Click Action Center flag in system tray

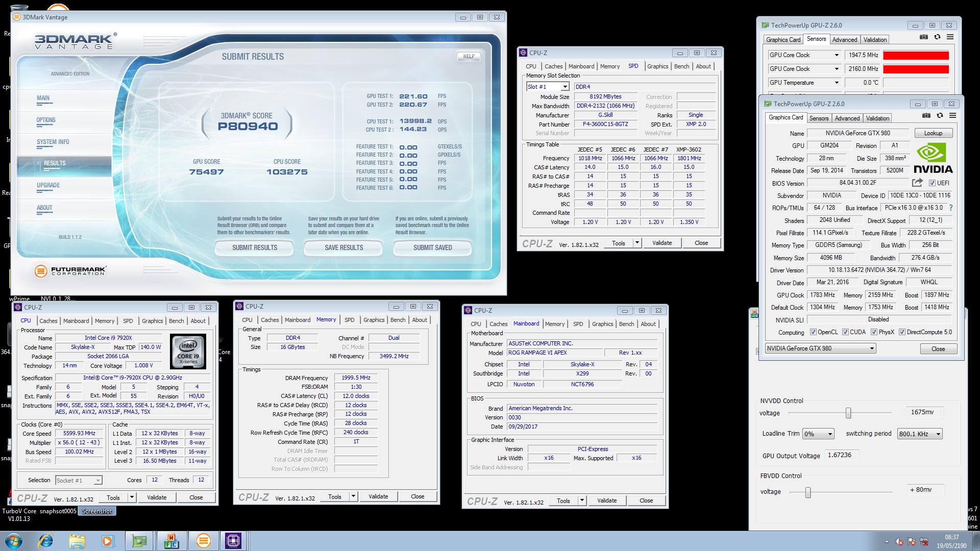pos(912,541)
